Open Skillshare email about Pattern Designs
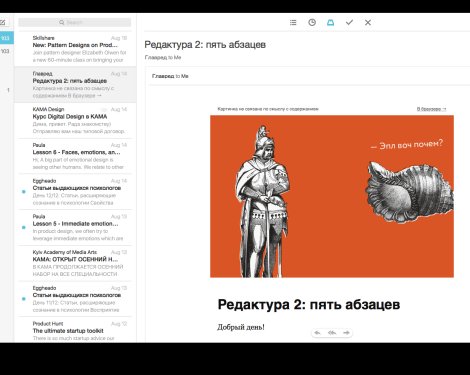This screenshot has height=375, width=470. click(x=75, y=49)
